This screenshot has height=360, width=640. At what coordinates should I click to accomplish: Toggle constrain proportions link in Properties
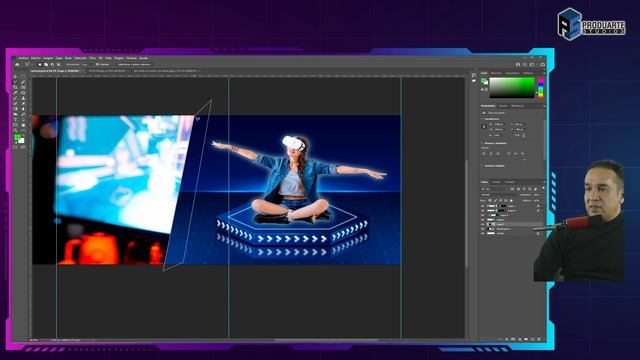click(484, 127)
